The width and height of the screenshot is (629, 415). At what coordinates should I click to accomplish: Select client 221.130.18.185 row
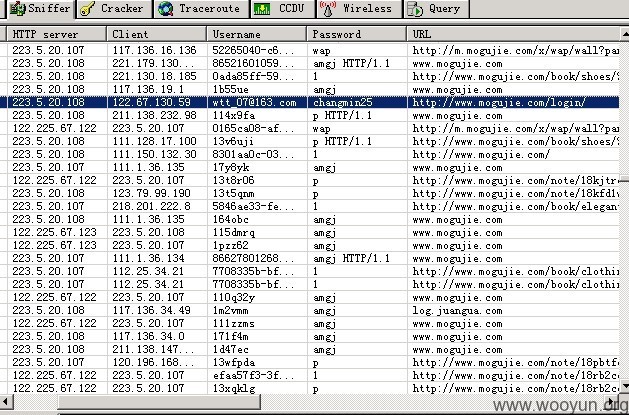[309, 76]
